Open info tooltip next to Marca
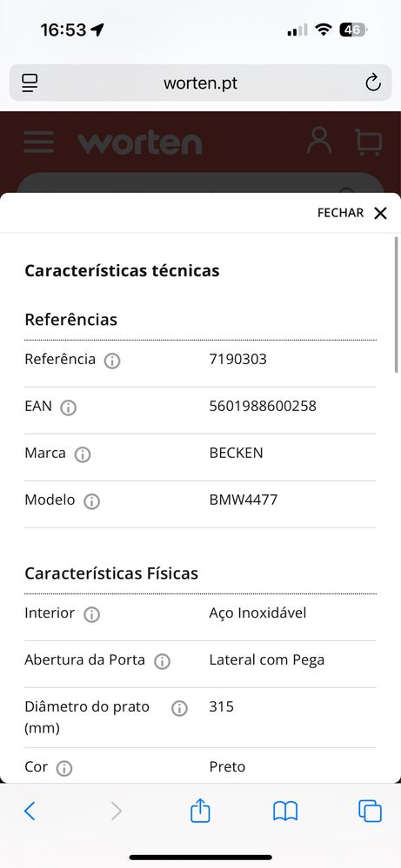This screenshot has height=868, width=401. point(83,455)
